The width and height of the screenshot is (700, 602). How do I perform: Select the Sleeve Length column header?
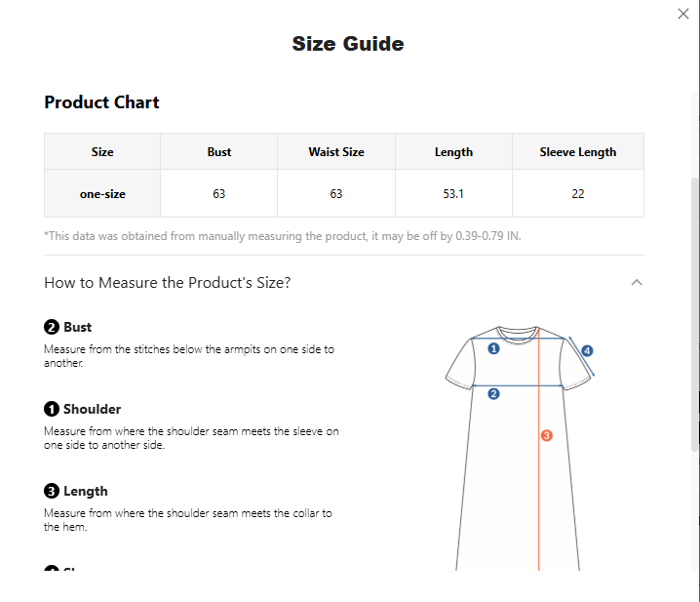(x=578, y=151)
